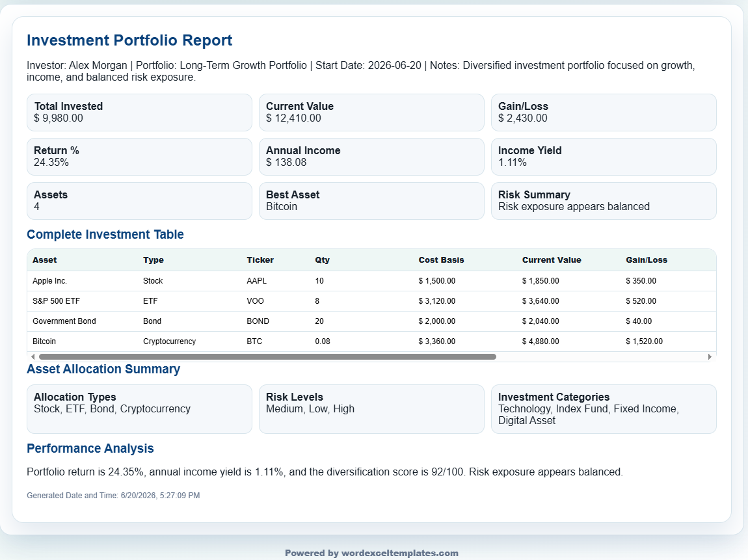
Task: Click the Performance Analysis heading
Action: click(x=90, y=448)
